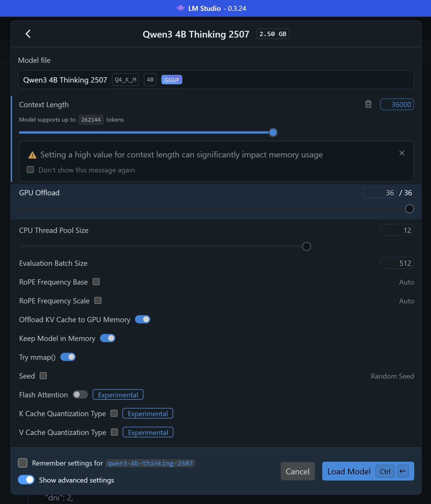
Task: Enable the RoPE Frequency Base checkbox
Action: coord(96,282)
